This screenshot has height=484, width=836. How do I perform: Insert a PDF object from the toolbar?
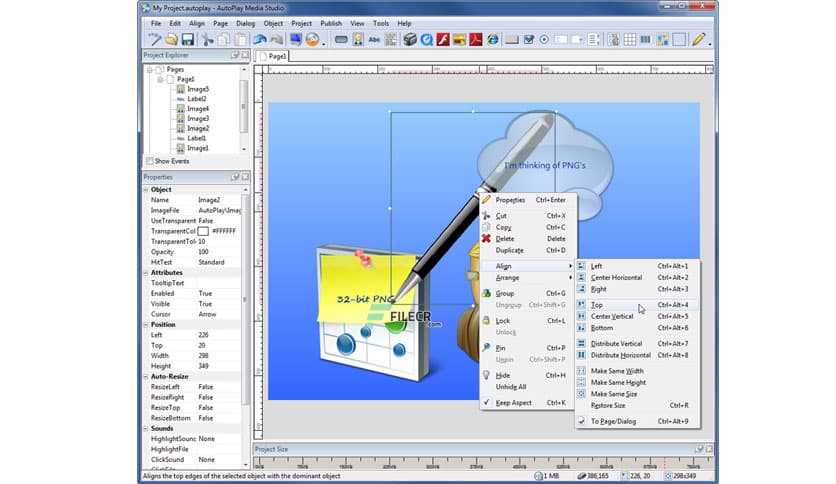click(x=476, y=39)
